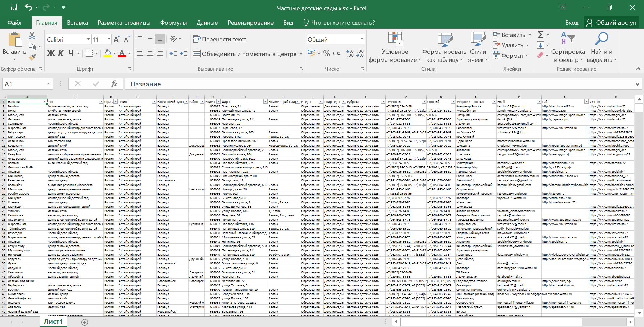Viewport: 644px width, 327px height.
Task: Click the Cut scissors icon
Action: coord(32,35)
